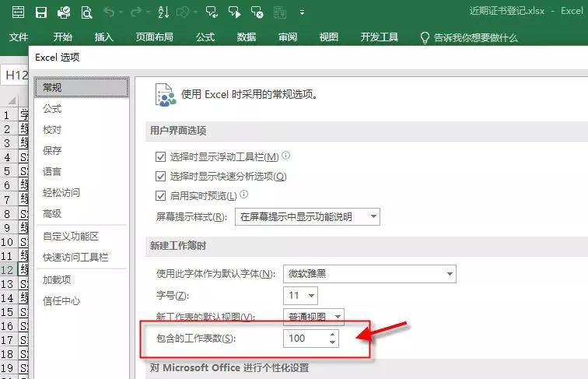588x379 pixels.
Task: Click the Quick Print printer icon
Action: coord(64,12)
